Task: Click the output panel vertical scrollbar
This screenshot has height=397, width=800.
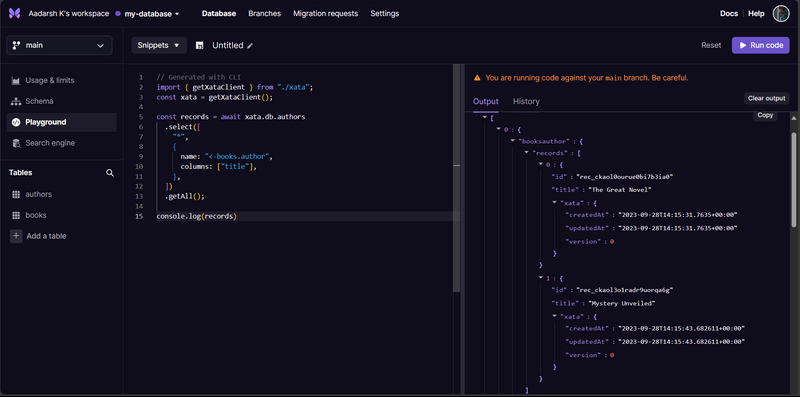Action: 793,180
